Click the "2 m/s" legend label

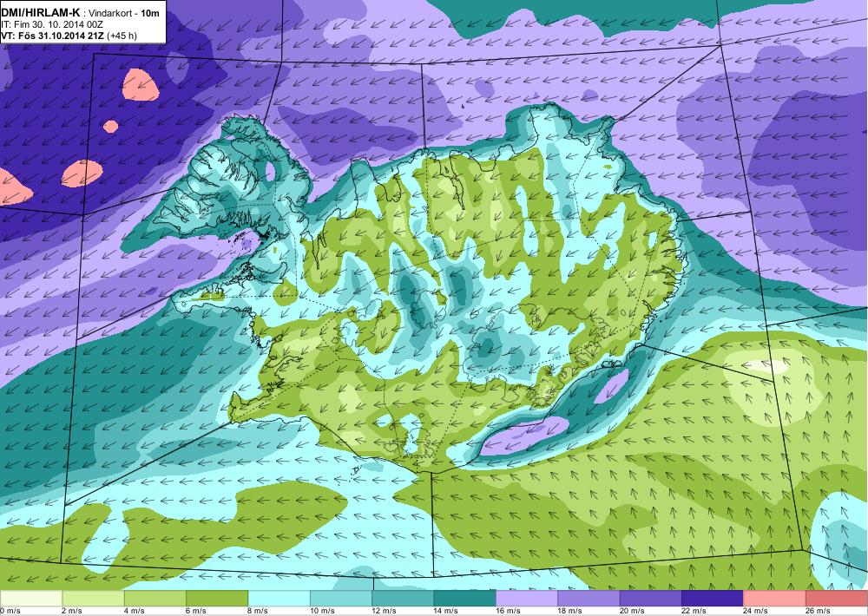coord(72,611)
